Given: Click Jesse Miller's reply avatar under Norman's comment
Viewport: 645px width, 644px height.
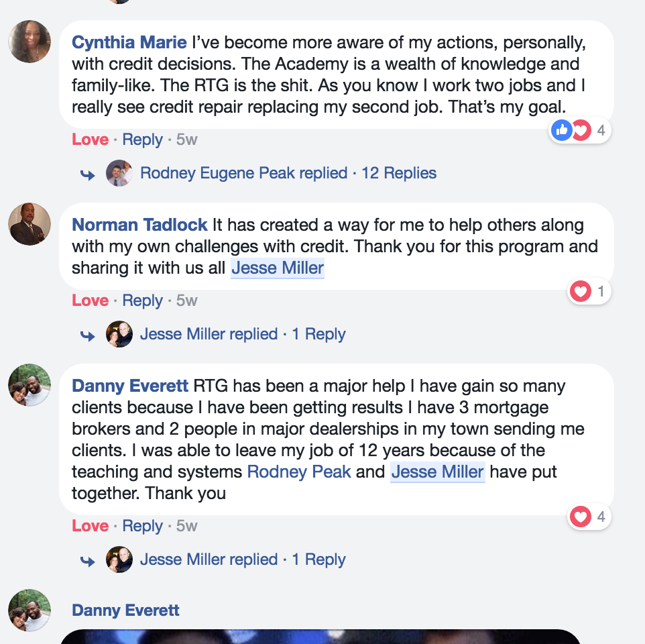Looking at the screenshot, I should point(119,334).
